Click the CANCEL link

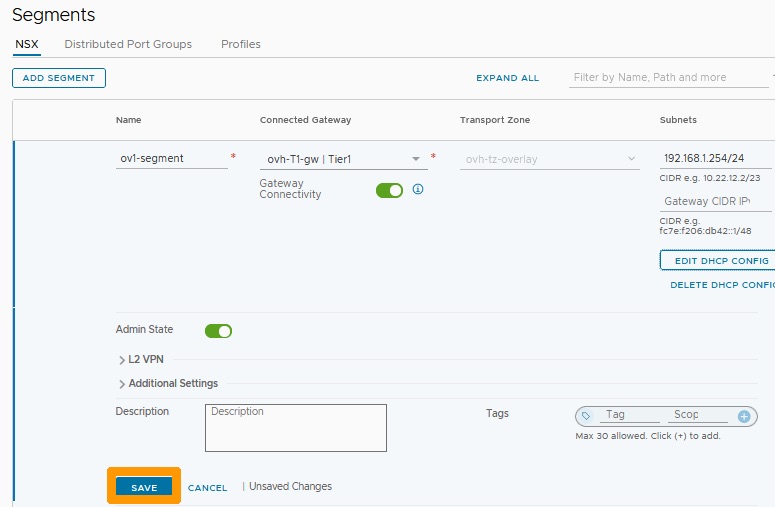(208, 488)
